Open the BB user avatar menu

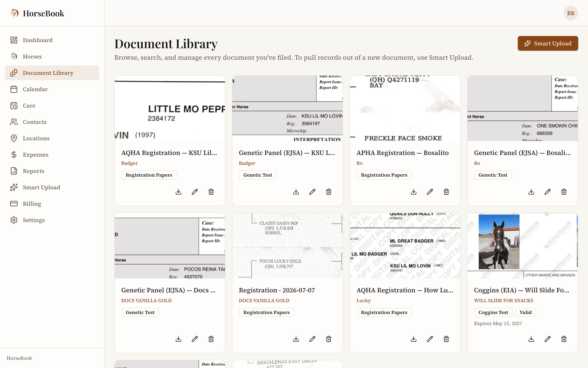(x=571, y=13)
